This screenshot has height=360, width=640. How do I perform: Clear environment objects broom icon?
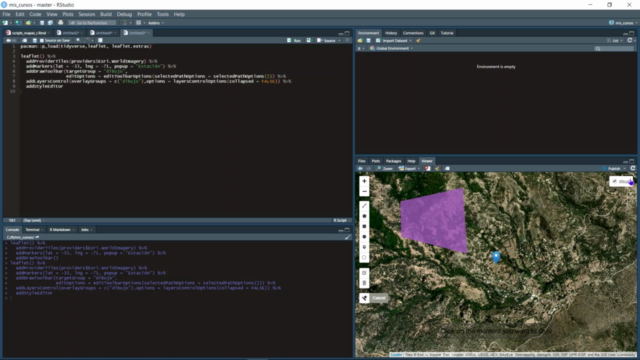point(418,40)
